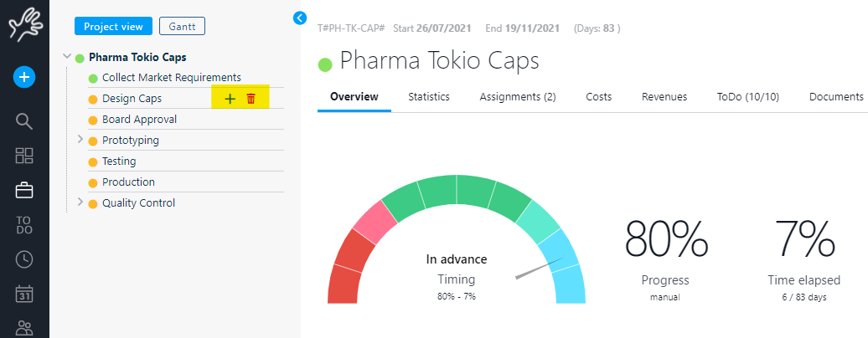The height and width of the screenshot is (338, 868).
Task: Click the green status dot beside title
Action: 325,64
